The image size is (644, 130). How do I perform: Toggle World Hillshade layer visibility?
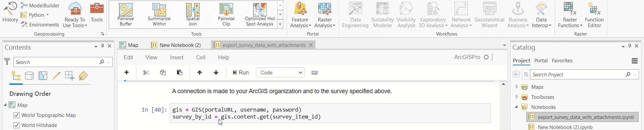coord(16,125)
